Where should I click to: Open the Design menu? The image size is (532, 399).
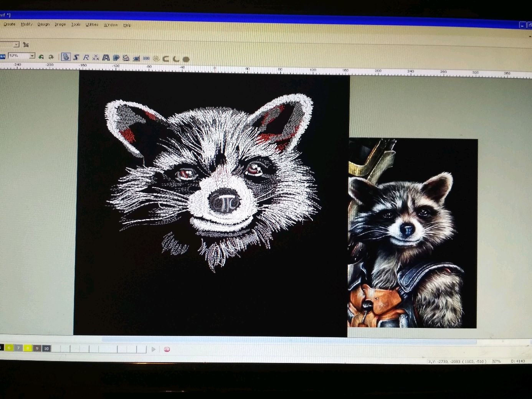(43, 24)
